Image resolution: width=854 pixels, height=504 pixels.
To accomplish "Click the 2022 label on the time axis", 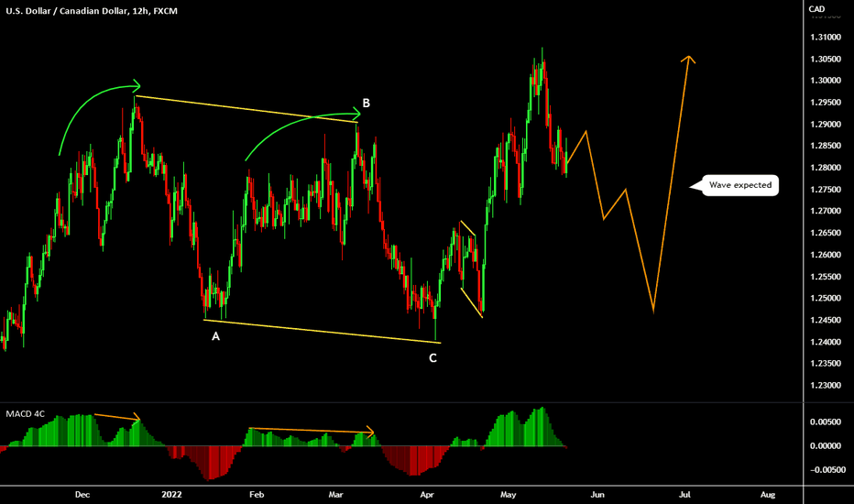I will (x=171, y=495).
